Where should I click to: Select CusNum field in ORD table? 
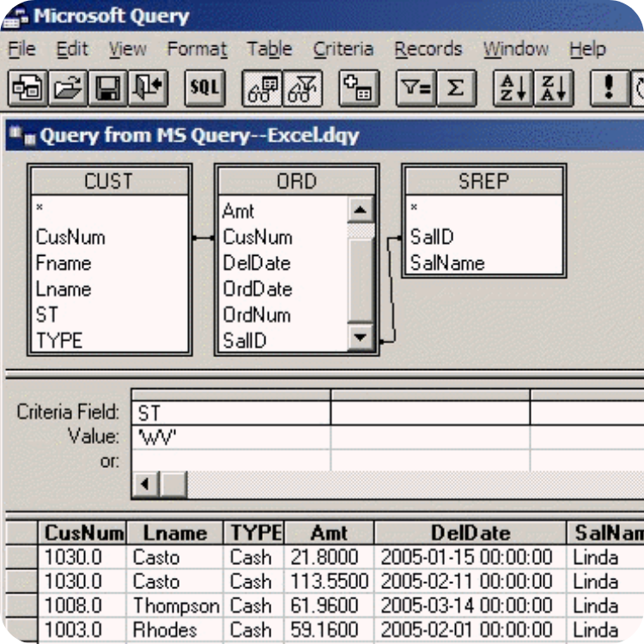pos(258,237)
